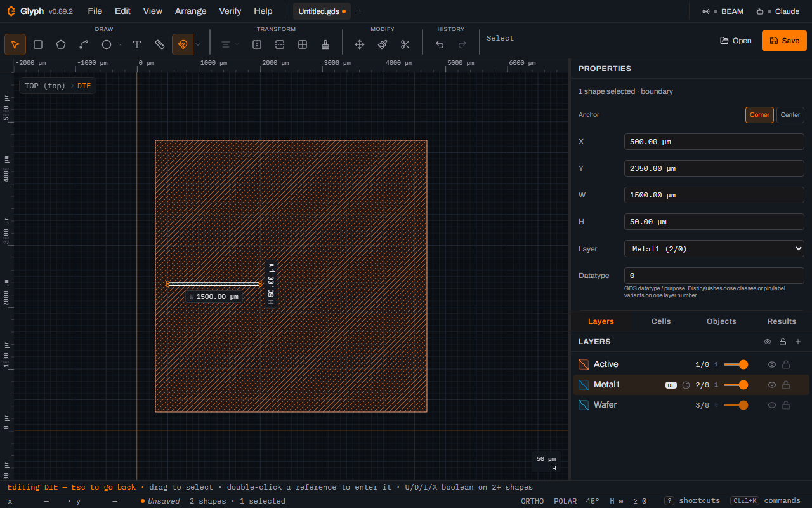Click the Align icon in Transform

(225, 44)
